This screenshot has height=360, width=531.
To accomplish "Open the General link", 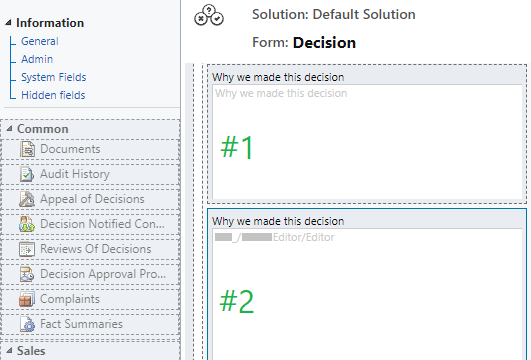I will point(40,41).
